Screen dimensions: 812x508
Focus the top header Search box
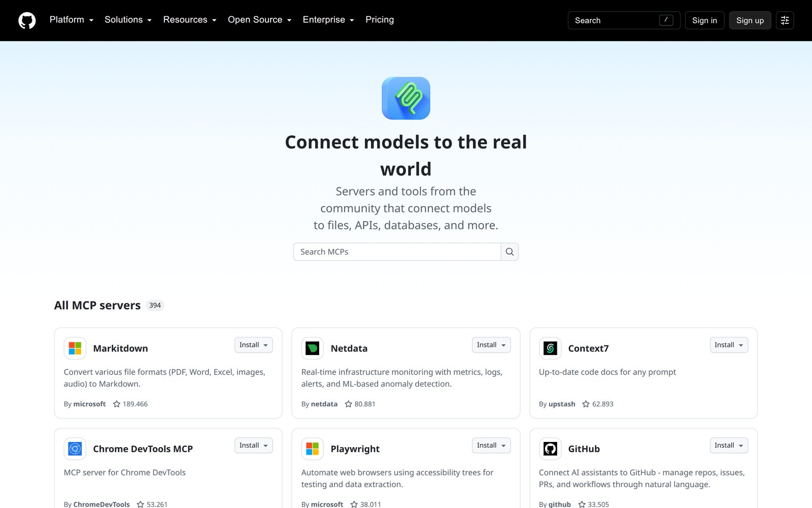click(624, 20)
